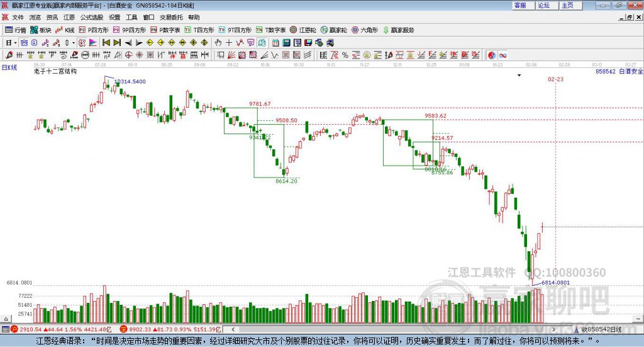Viewport: 644px width, 347px height.
Task: Open the P数字表 tool
Action: [165, 30]
